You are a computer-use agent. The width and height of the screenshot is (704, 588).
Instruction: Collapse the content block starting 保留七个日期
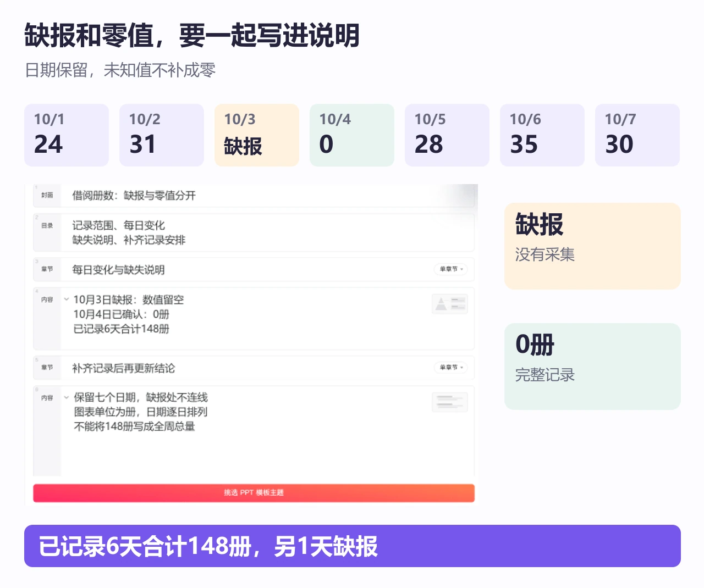click(67, 397)
